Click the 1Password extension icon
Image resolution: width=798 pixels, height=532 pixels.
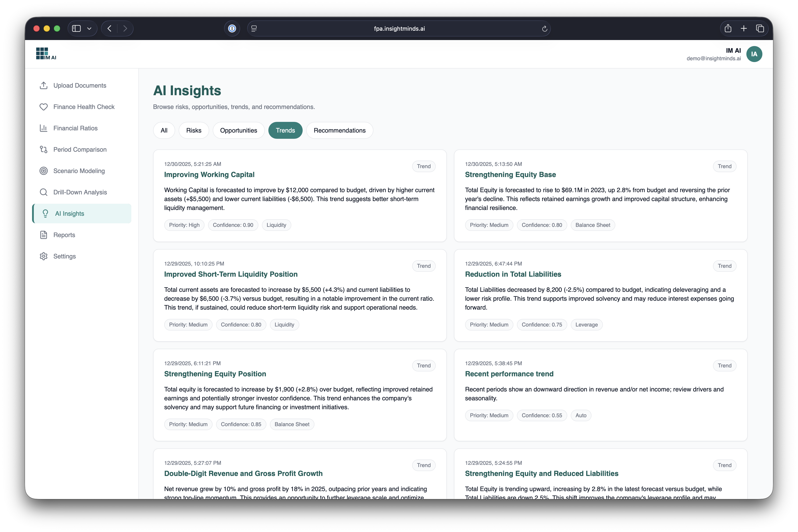coord(232,28)
